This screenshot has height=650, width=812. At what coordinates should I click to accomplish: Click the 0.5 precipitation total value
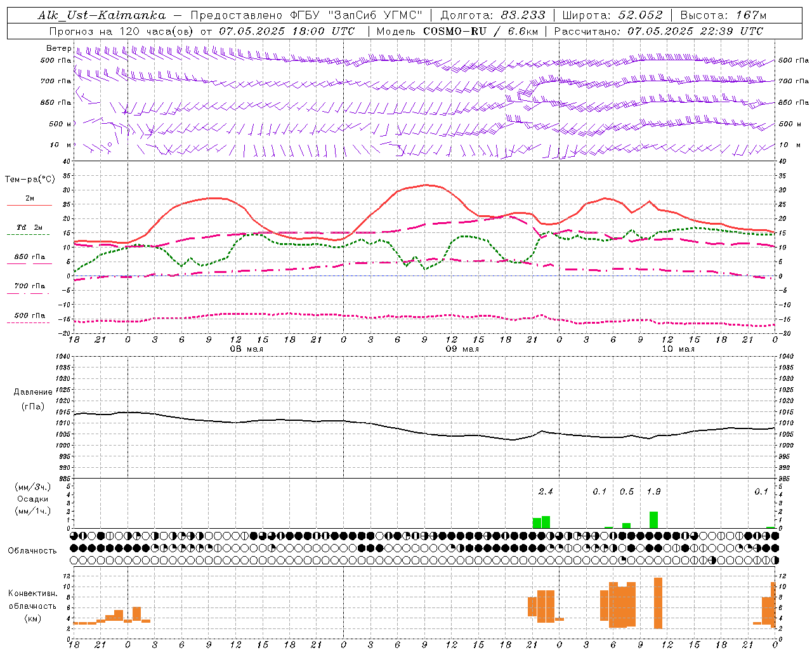point(626,491)
